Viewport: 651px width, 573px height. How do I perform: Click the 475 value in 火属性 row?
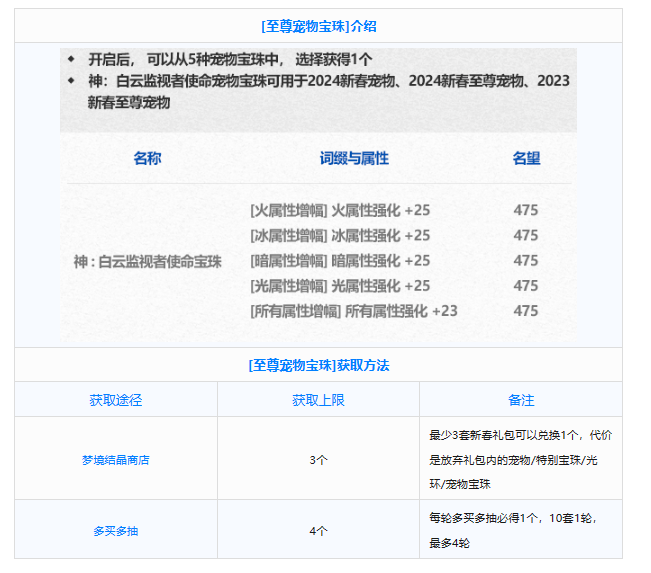click(x=526, y=211)
